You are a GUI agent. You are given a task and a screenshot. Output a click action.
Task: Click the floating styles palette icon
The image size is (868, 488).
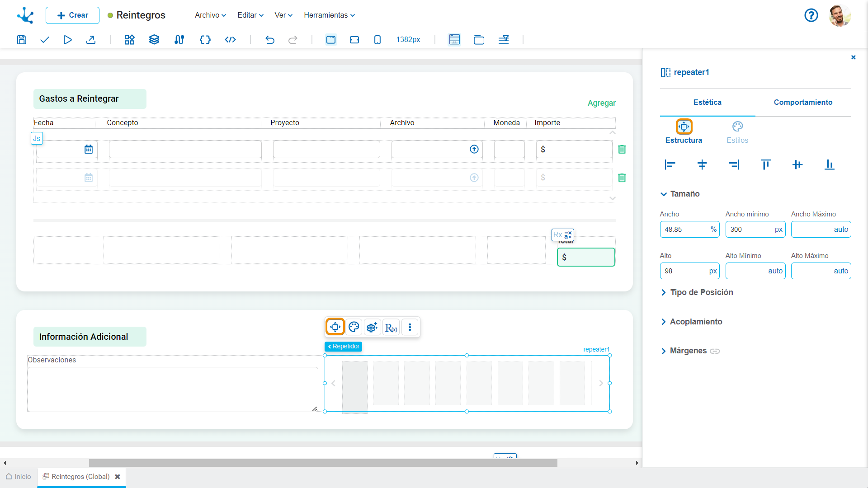[x=354, y=327]
